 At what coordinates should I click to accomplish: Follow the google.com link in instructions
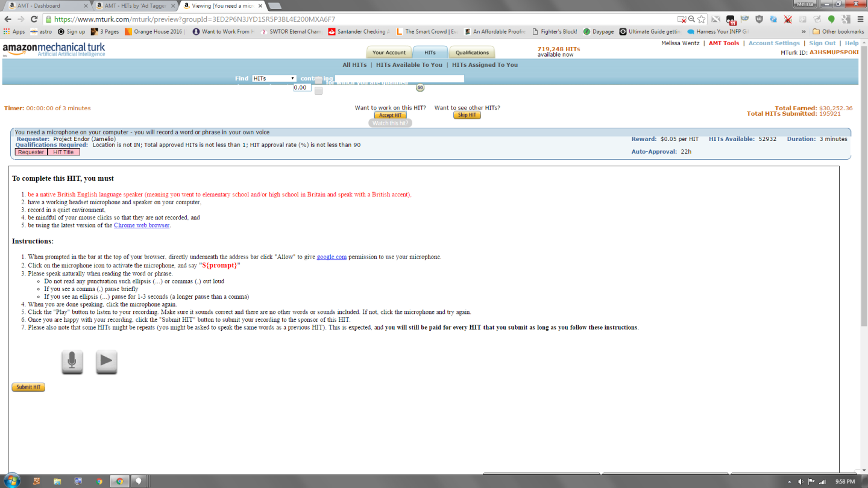coord(332,257)
